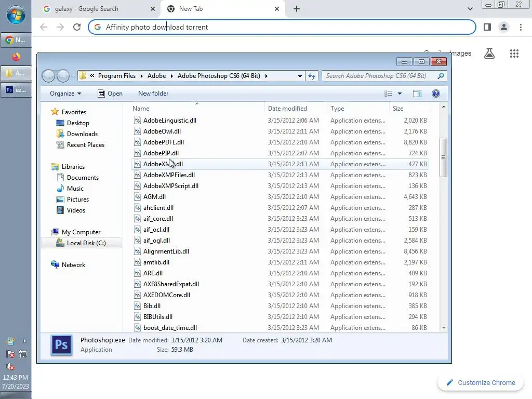Open the recent pages dropdown in Explorer
Image resolution: width=532 pixels, height=399 pixels.
73,76
